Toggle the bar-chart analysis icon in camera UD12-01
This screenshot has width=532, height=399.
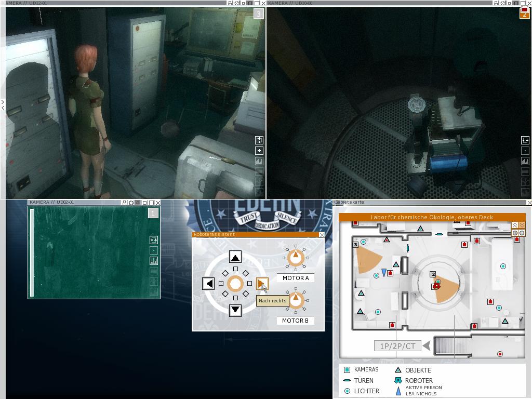click(x=259, y=161)
